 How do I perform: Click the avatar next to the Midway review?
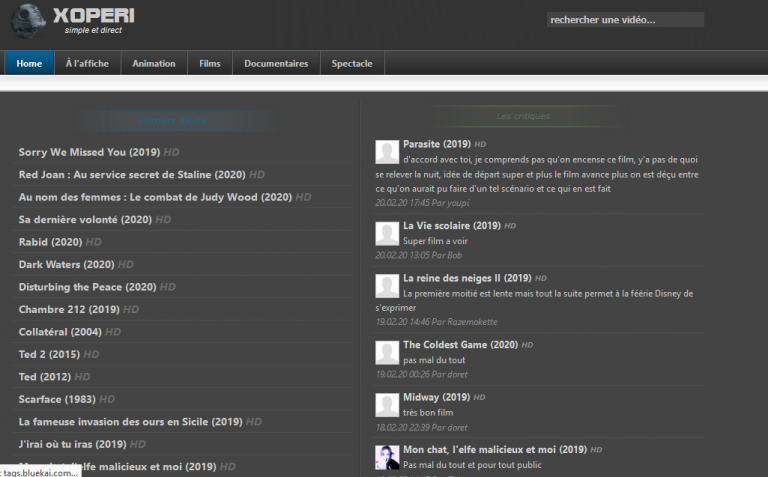point(387,405)
